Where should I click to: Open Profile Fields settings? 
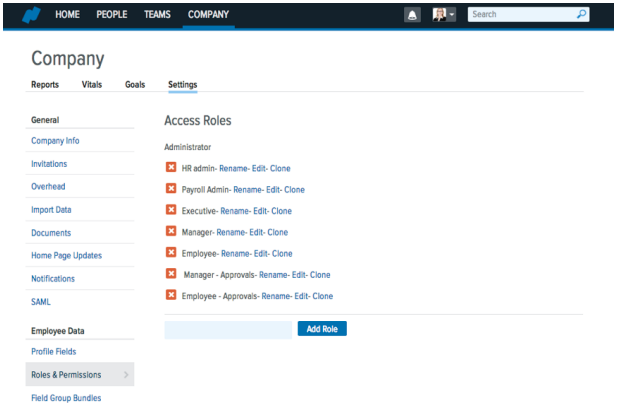(54, 352)
